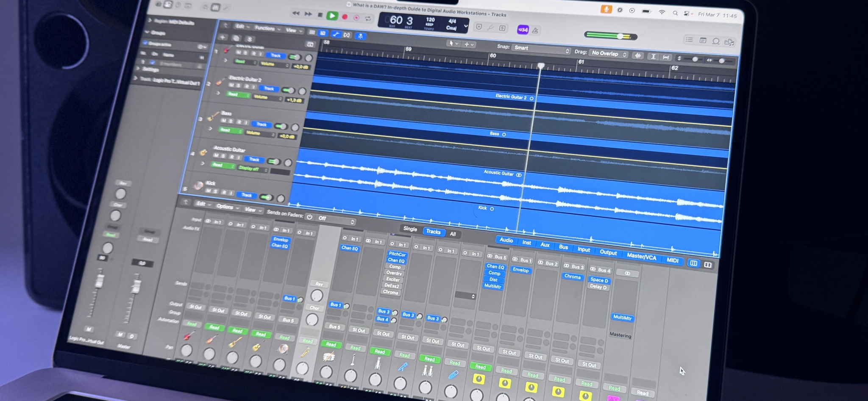The width and height of the screenshot is (868, 401).
Task: Toggle the Bass track on/off switch
Action: point(281,126)
